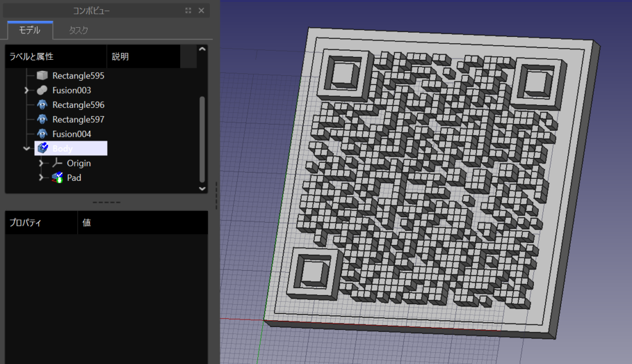
Task: Click the Body icon in tree
Action: coord(43,148)
